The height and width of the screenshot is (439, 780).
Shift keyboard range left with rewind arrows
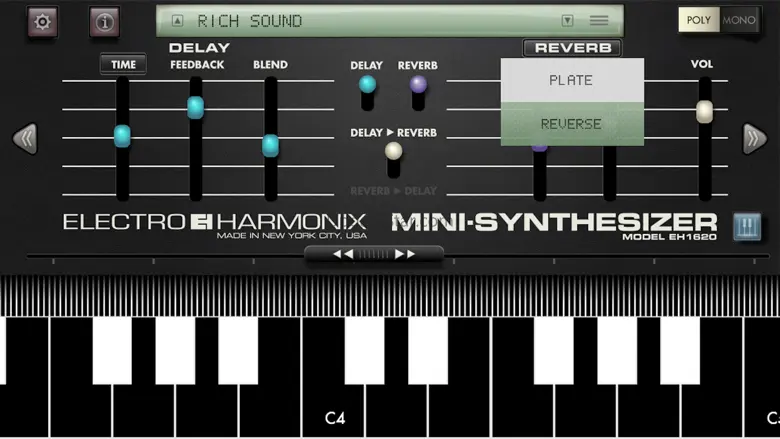click(343, 254)
